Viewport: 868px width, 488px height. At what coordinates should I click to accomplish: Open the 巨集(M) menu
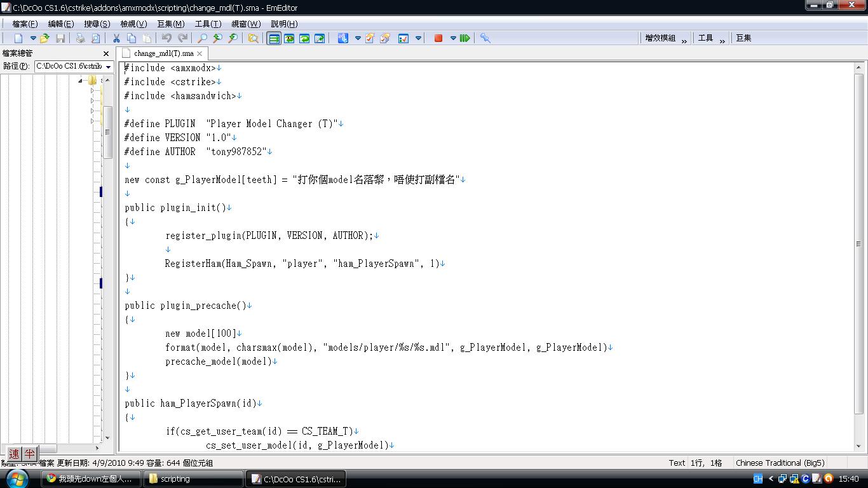tap(171, 24)
